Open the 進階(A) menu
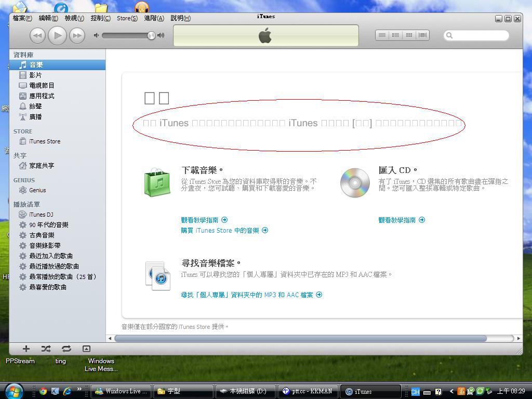The height and width of the screenshot is (399, 532). pyautogui.click(x=154, y=18)
